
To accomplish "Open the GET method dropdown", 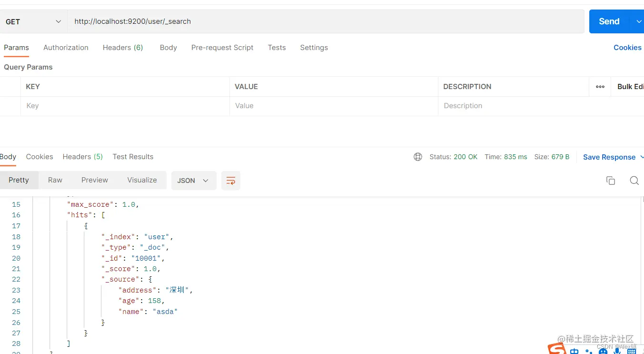I will coord(33,21).
